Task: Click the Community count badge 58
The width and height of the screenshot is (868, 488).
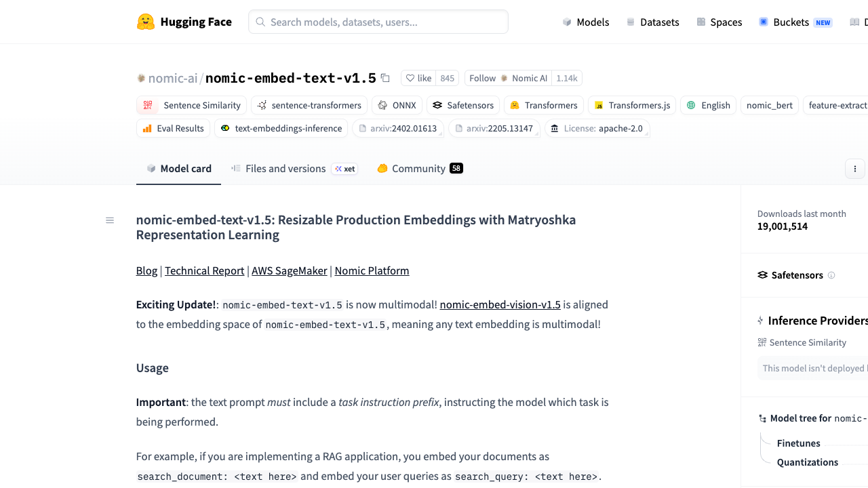Action: 456,168
